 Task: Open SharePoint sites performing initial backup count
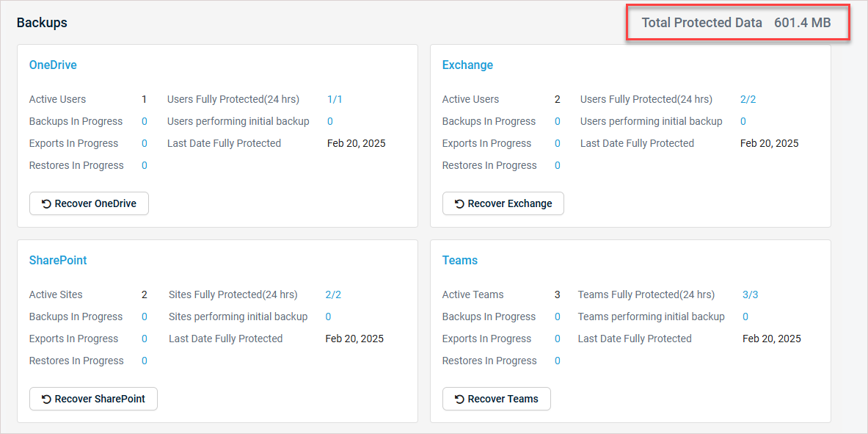[x=328, y=317]
